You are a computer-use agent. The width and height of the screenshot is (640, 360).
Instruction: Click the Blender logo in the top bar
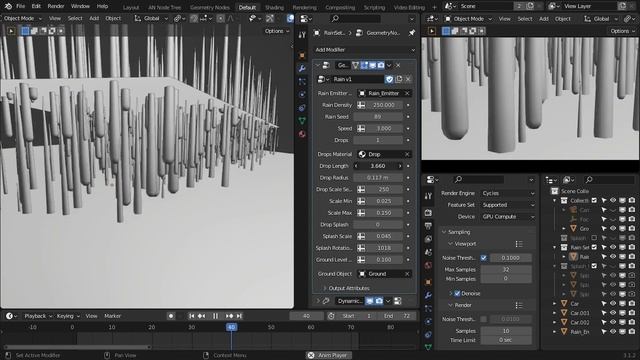[x=8, y=6]
